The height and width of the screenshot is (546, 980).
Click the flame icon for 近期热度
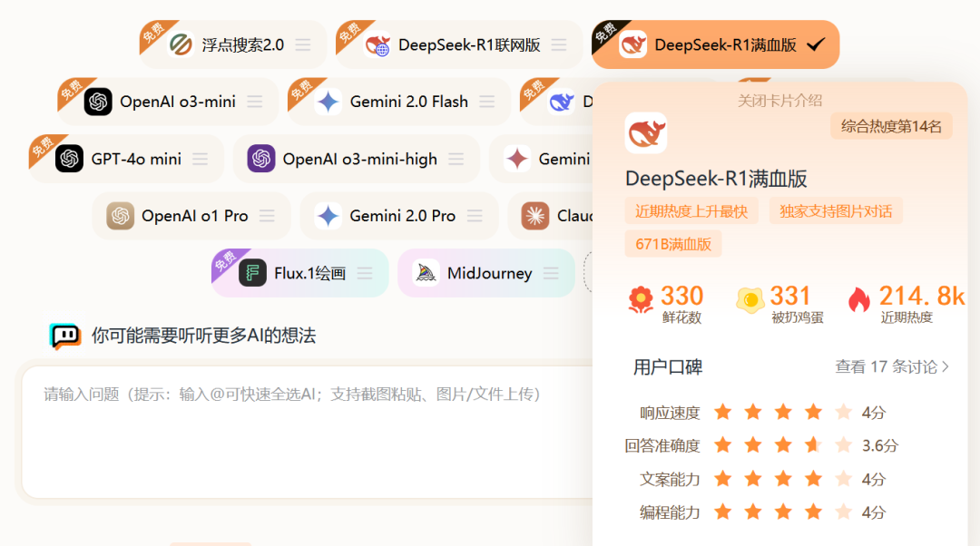pyautogui.click(x=859, y=300)
